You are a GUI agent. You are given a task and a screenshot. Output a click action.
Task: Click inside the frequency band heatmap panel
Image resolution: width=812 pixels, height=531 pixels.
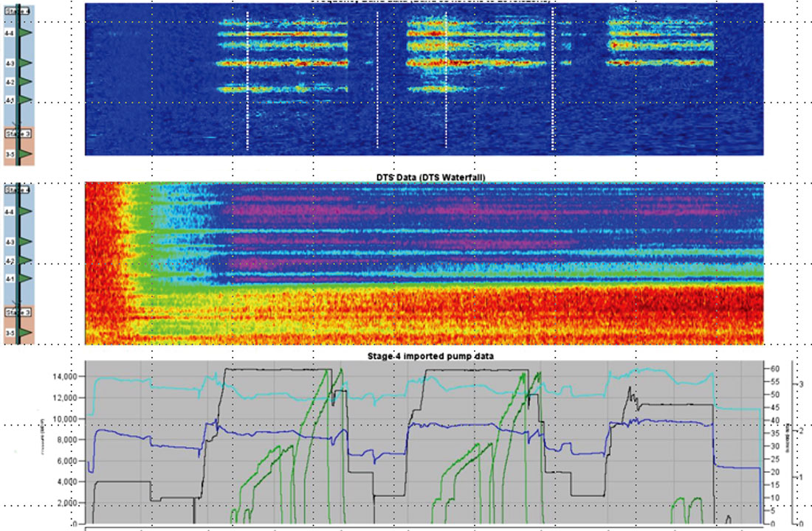pos(424,79)
